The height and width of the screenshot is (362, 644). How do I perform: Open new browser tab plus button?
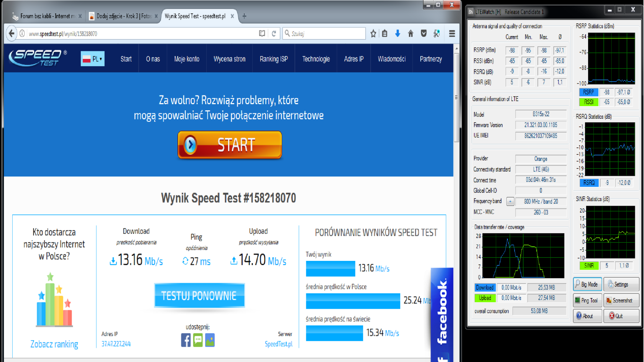point(245,16)
